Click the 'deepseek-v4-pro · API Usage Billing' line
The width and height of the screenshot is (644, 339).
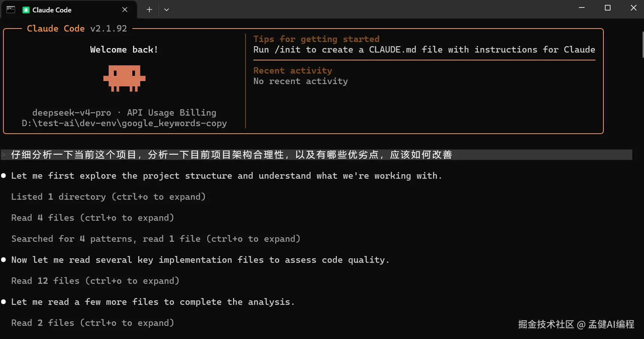[124, 113]
